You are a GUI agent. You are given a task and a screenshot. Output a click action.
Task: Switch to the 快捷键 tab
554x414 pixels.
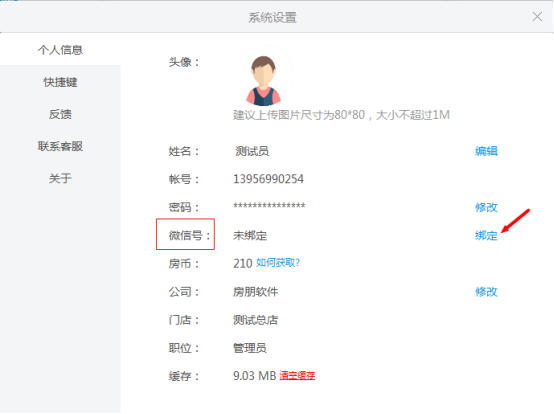coord(60,82)
